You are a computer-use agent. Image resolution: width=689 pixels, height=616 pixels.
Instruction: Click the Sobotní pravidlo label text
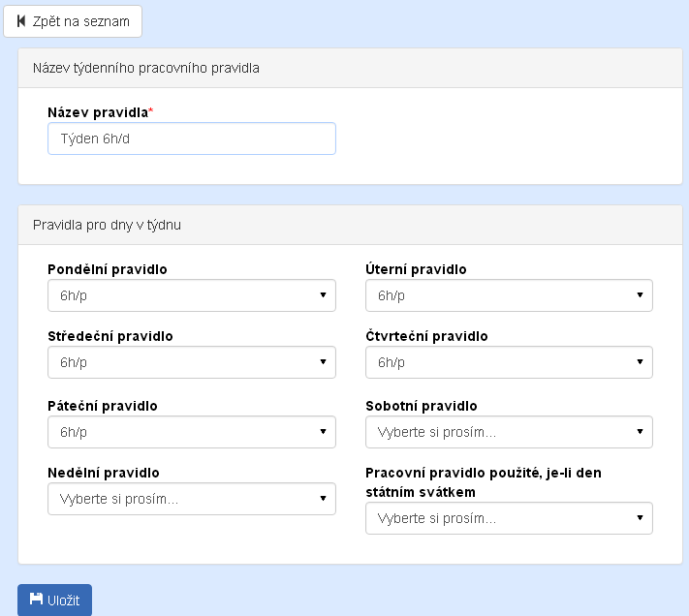[422, 406]
